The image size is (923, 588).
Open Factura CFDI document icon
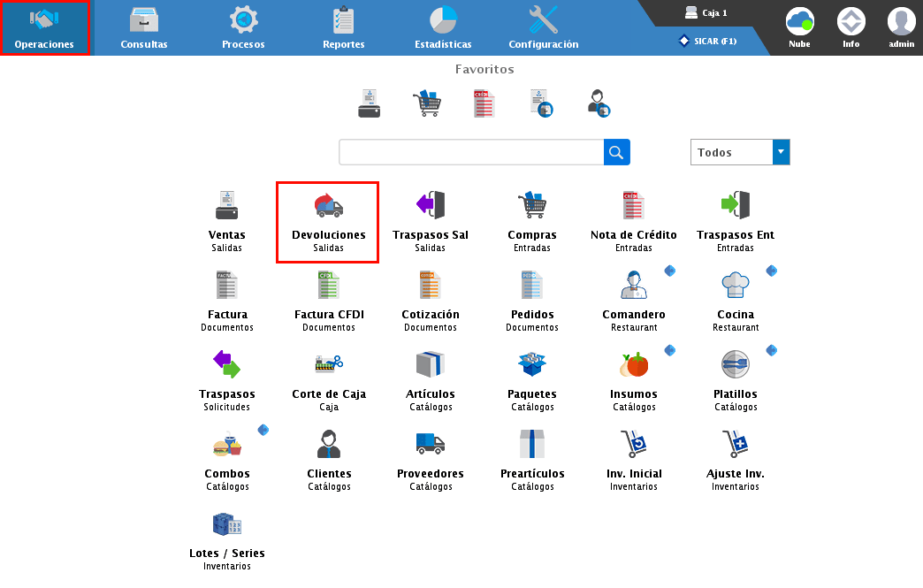(x=328, y=285)
